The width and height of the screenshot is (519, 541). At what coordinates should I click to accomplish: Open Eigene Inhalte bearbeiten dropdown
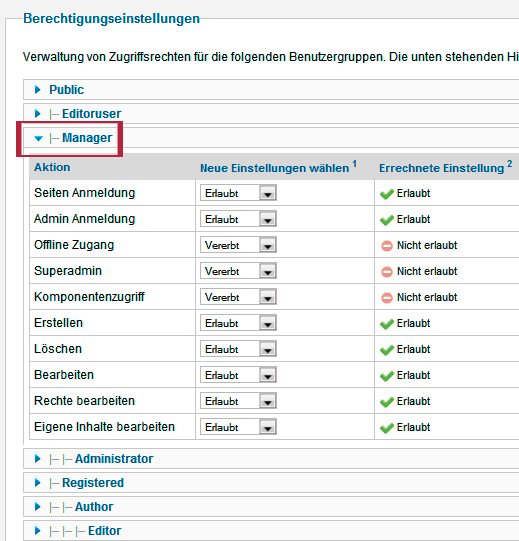pos(238,427)
